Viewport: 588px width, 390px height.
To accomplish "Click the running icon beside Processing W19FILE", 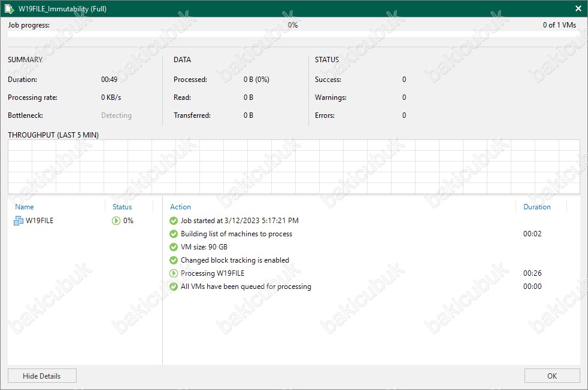I will point(174,273).
